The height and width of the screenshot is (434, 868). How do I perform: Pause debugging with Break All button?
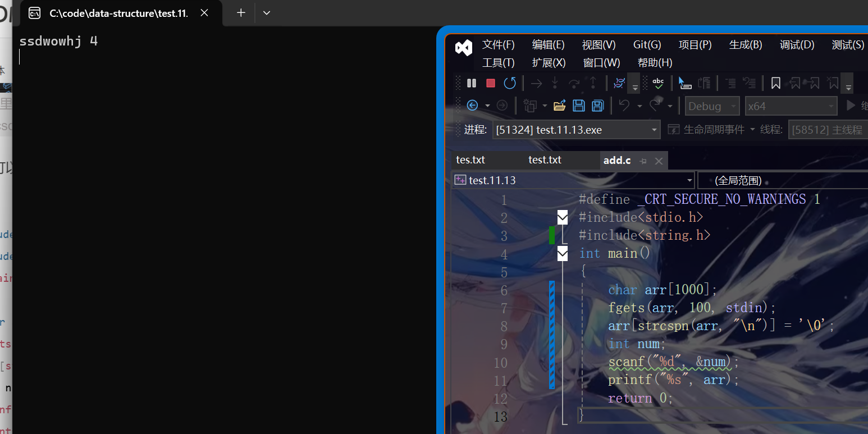click(472, 83)
